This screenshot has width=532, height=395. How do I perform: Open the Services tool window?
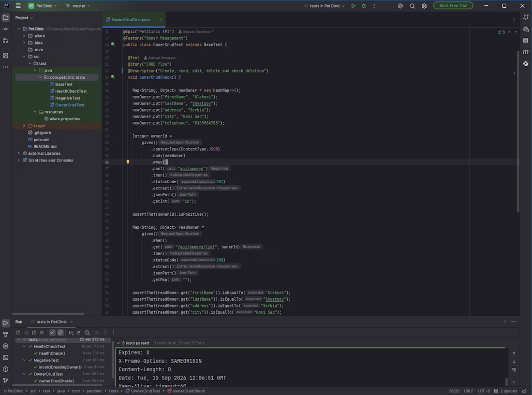click(5, 346)
